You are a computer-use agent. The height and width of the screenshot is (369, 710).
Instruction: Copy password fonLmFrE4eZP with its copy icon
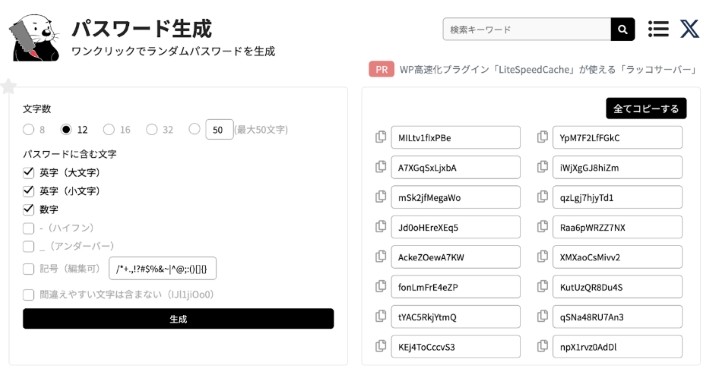click(381, 286)
